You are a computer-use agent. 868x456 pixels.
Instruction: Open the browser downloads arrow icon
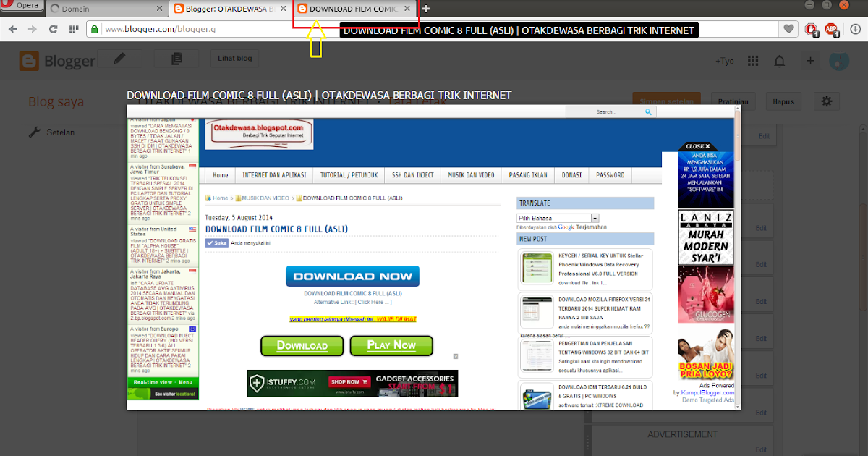(855, 30)
